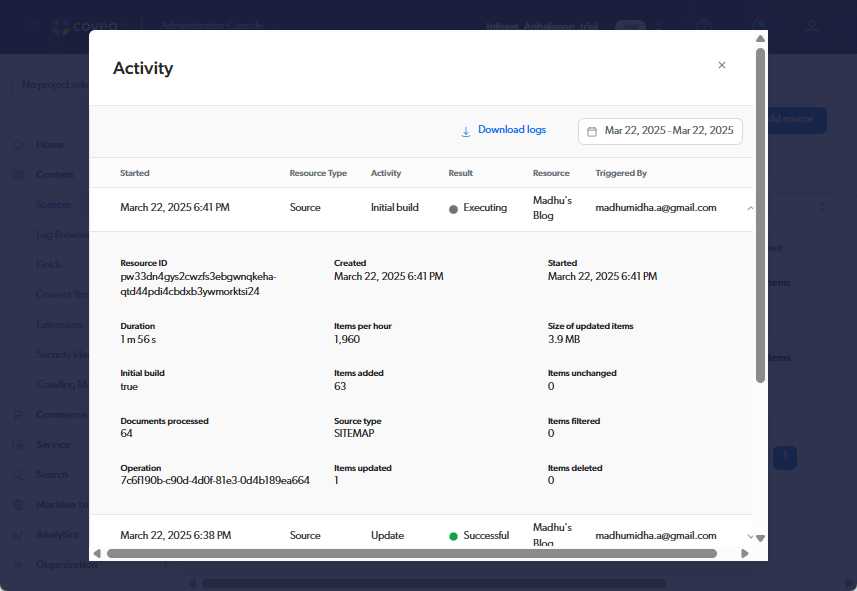Viewport: 857px width, 591px height.
Task: Click the Started column header
Action: (135, 173)
